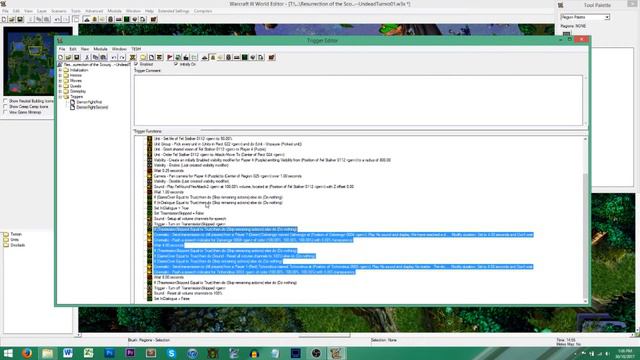
Task: Expand the Heroes folder in trigger tree
Action: (x=60, y=76)
